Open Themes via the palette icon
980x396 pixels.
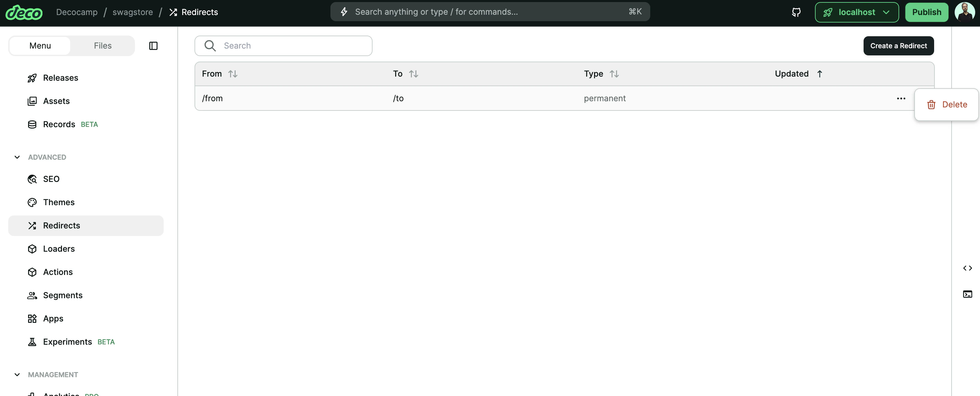pyautogui.click(x=32, y=202)
